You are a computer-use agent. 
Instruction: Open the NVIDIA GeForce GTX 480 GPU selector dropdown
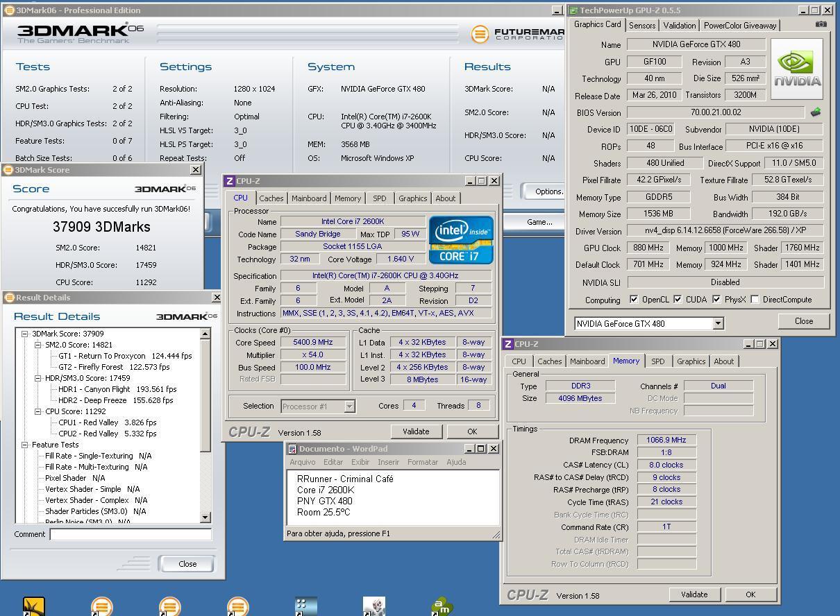(x=718, y=324)
